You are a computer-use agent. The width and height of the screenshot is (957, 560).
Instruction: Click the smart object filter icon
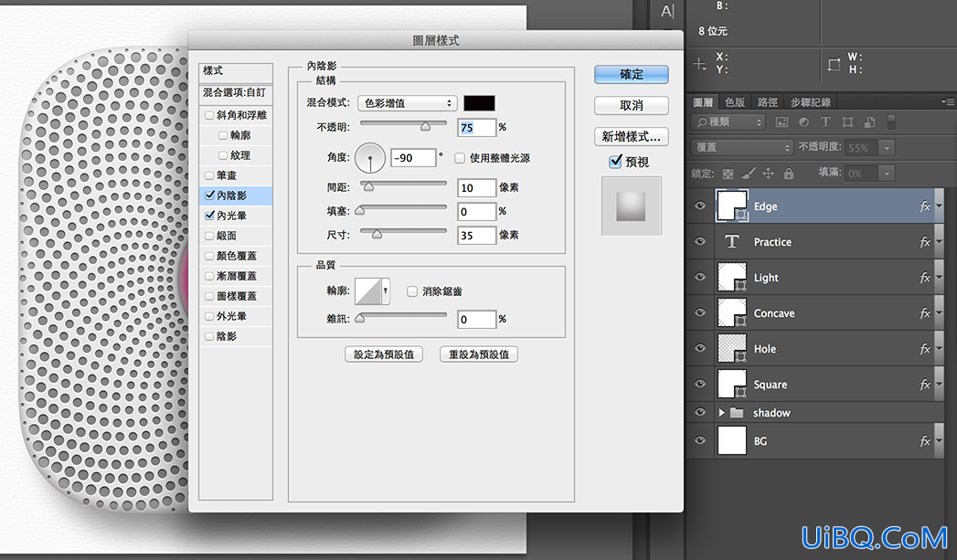coord(870,122)
